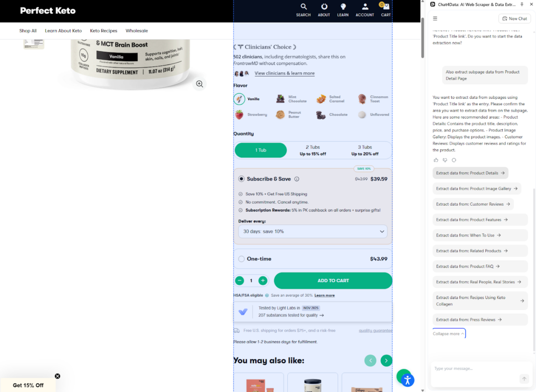This screenshot has width=536, height=392.
Task: Open the Chat4Data hamburger menu icon
Action: click(435, 18)
